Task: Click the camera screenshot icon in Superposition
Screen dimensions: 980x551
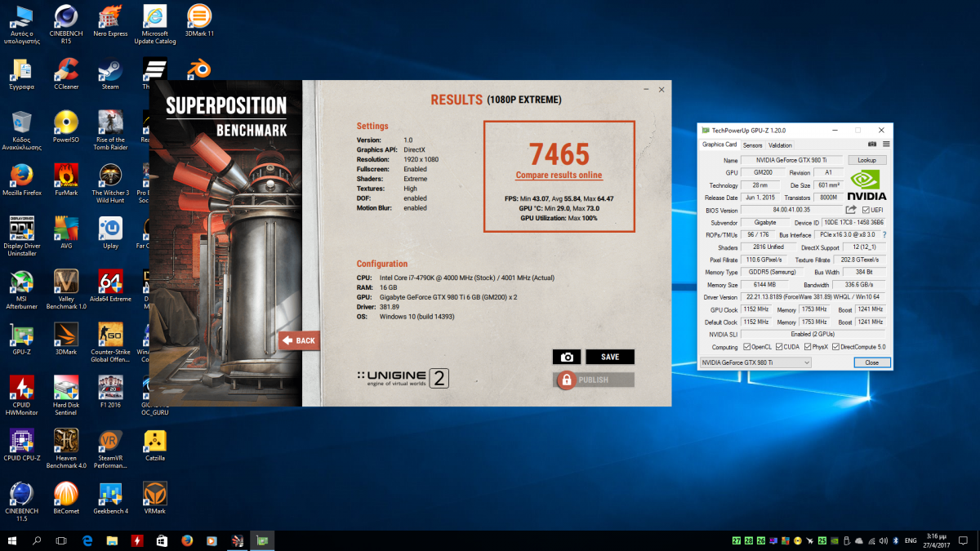Action: tap(567, 357)
